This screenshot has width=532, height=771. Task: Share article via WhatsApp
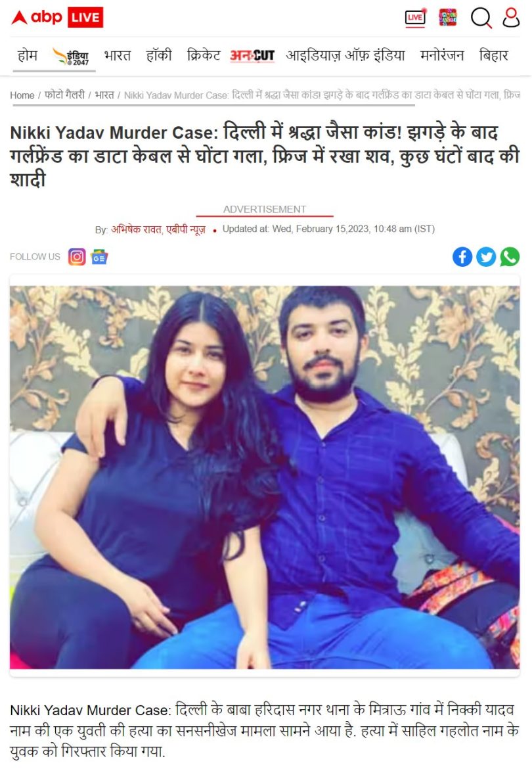pyautogui.click(x=510, y=257)
